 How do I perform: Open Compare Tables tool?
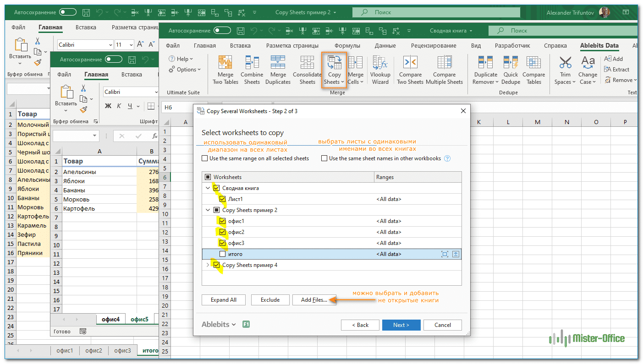[x=534, y=70]
